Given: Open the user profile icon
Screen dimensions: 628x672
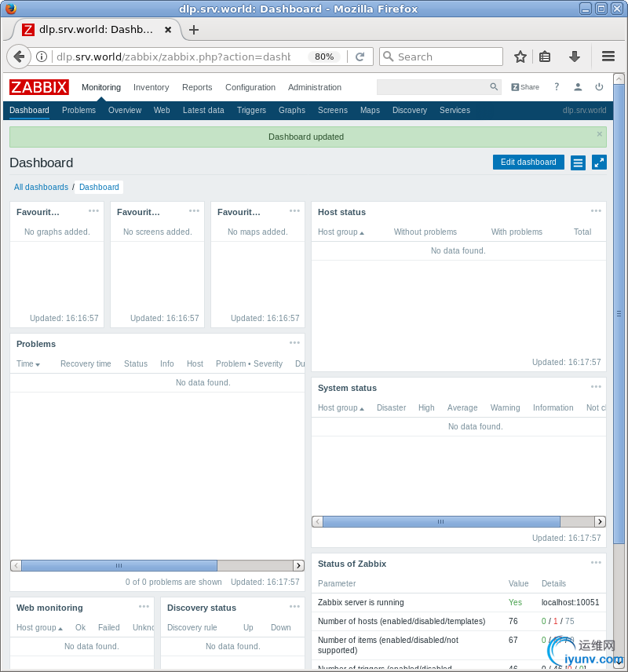Looking at the screenshot, I should (x=578, y=87).
